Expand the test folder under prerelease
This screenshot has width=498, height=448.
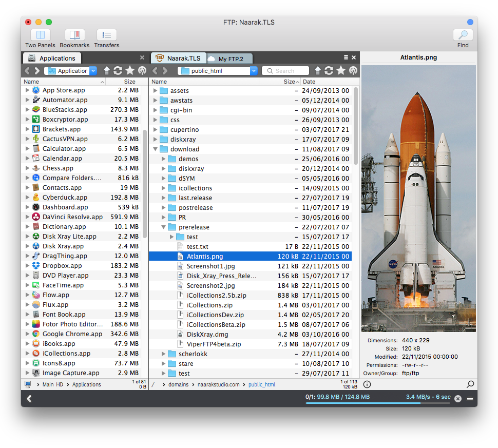click(172, 237)
